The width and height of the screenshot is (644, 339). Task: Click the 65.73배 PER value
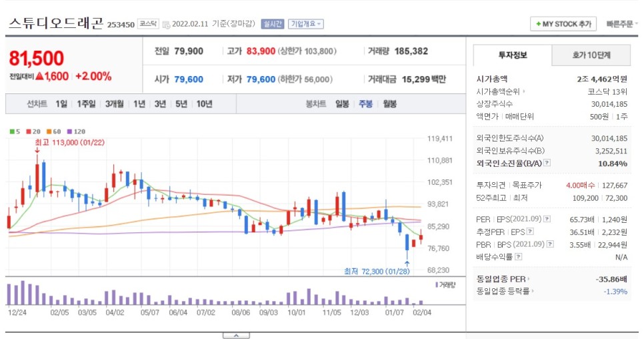pos(581,220)
